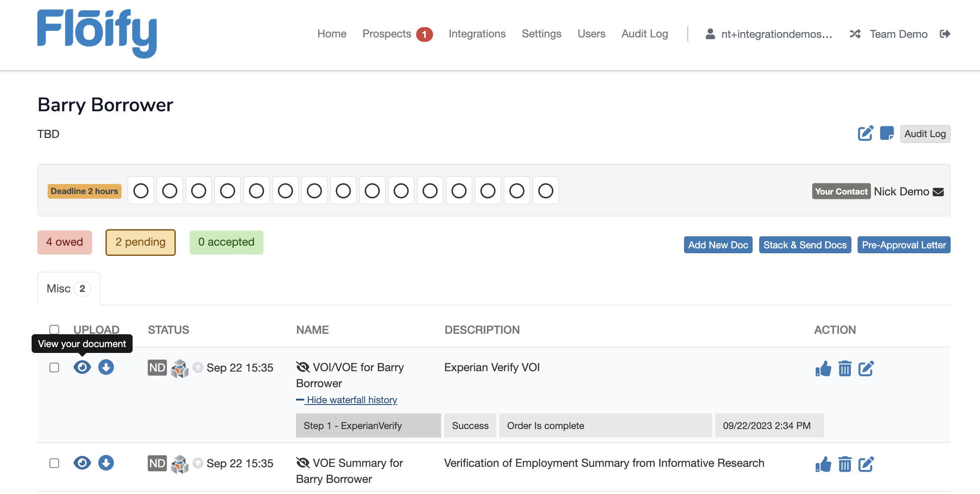Image resolution: width=980 pixels, height=494 pixels.
Task: Open the sticky note icon near Audit Log
Action: coord(887,134)
